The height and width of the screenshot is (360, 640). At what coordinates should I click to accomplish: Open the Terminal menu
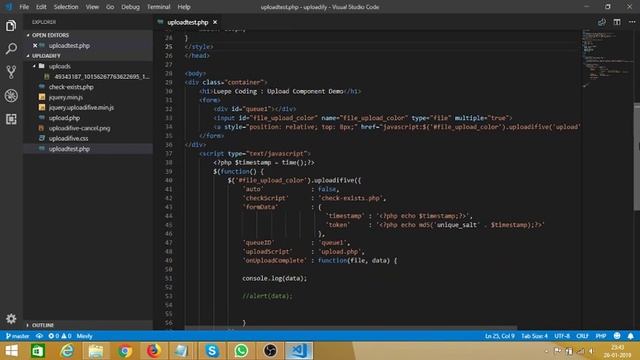click(158, 7)
